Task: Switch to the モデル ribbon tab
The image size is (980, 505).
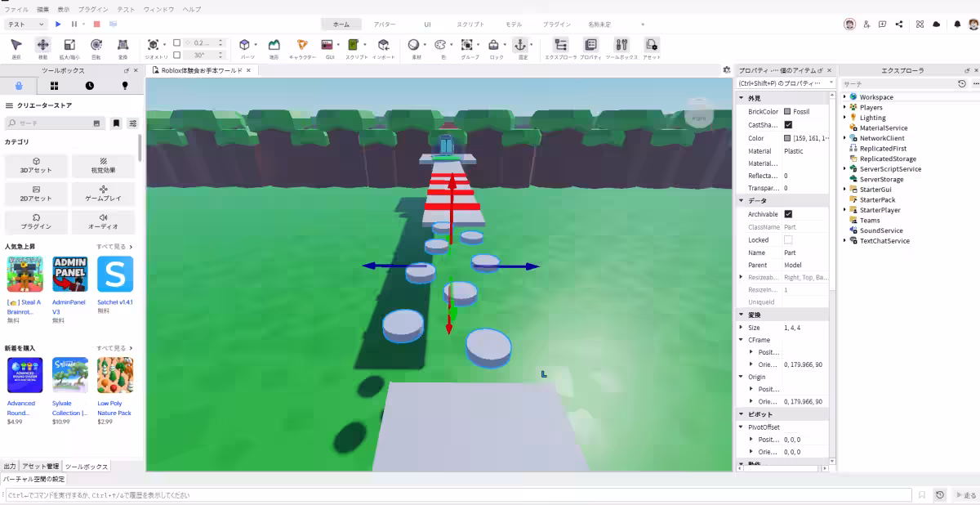Action: click(x=514, y=25)
